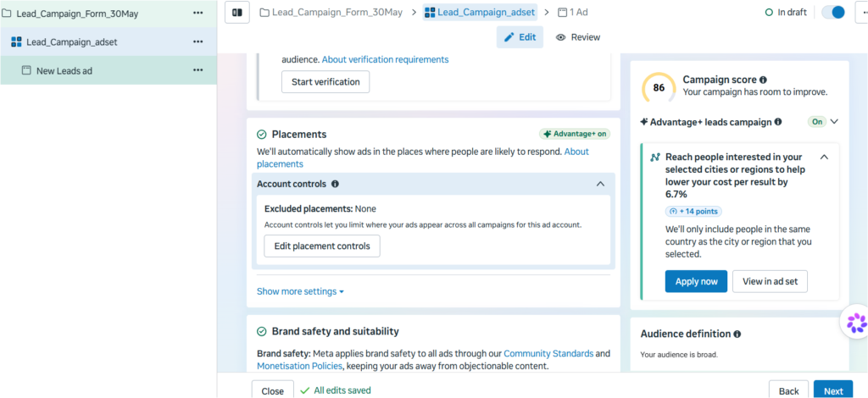Click the Audience definition info icon
The width and height of the screenshot is (868, 398).
737,334
